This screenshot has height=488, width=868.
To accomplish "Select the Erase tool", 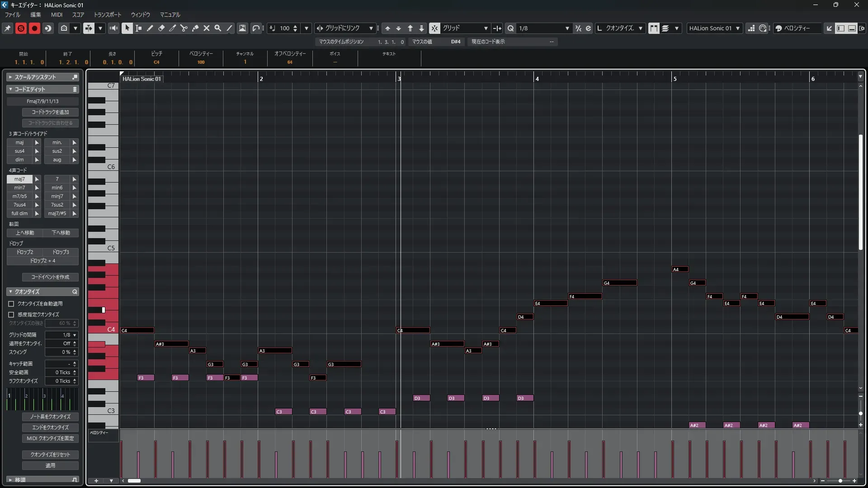I will tap(161, 28).
